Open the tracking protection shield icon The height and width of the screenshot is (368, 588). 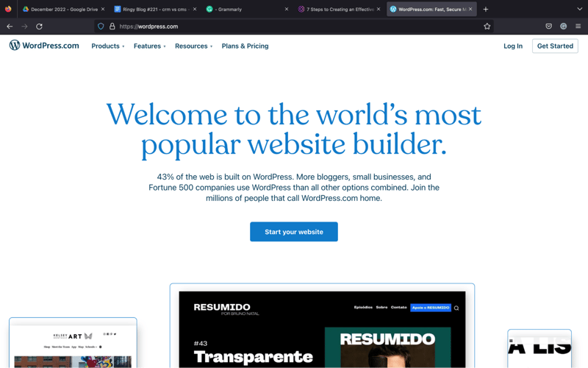(x=101, y=26)
